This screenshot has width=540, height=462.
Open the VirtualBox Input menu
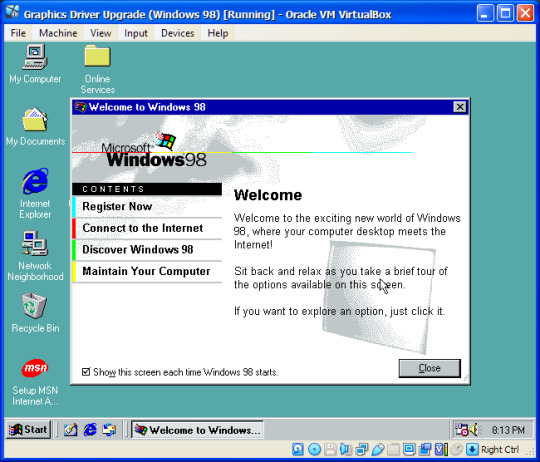coord(136,33)
